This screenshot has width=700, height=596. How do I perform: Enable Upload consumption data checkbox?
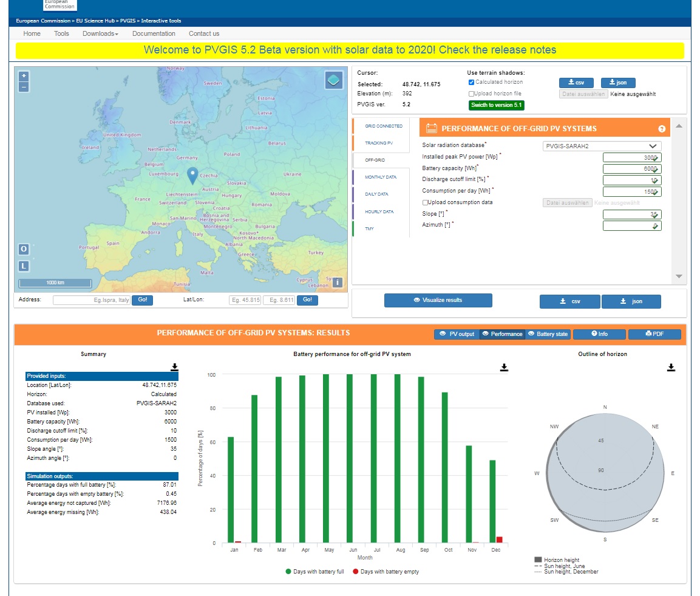(425, 202)
